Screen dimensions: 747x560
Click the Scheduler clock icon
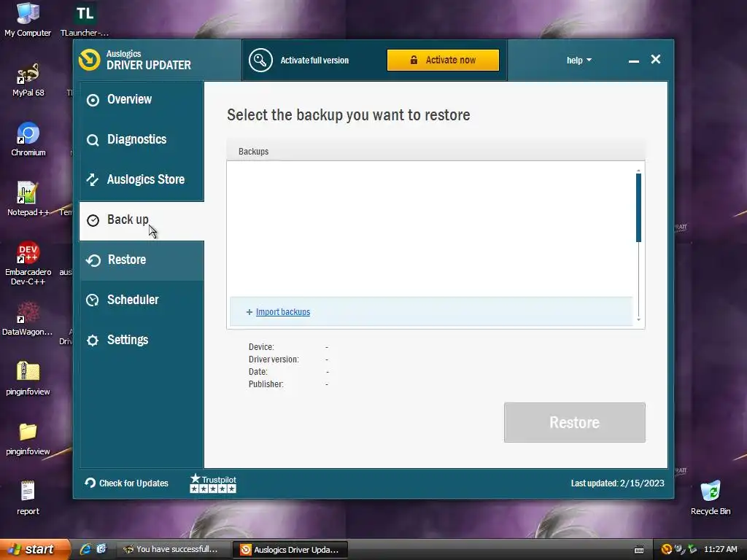tap(93, 300)
